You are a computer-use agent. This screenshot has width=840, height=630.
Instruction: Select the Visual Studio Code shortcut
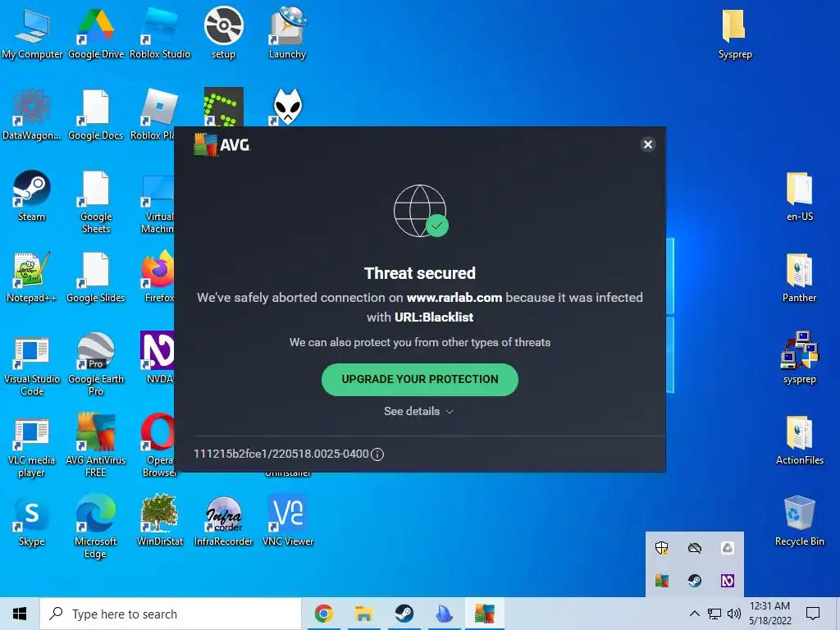click(32, 367)
